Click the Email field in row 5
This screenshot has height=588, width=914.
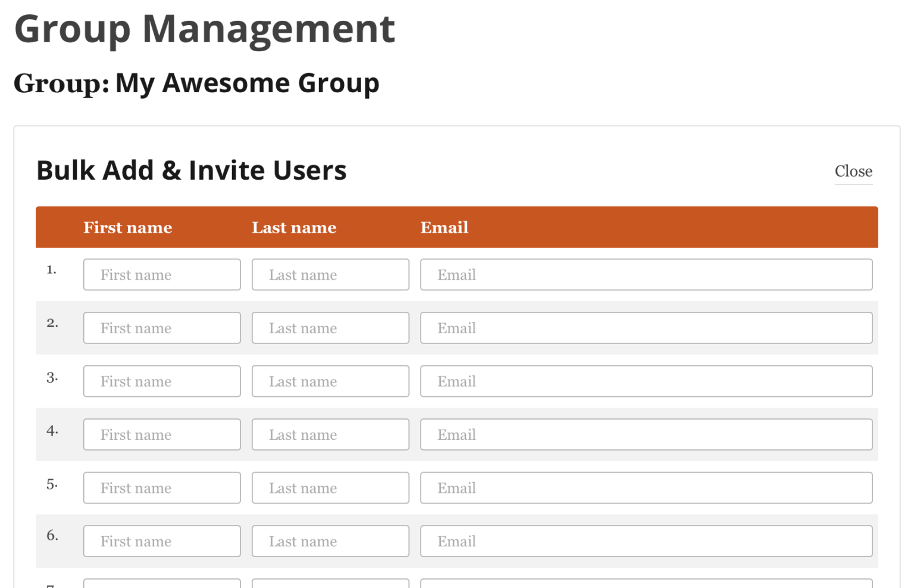point(646,487)
